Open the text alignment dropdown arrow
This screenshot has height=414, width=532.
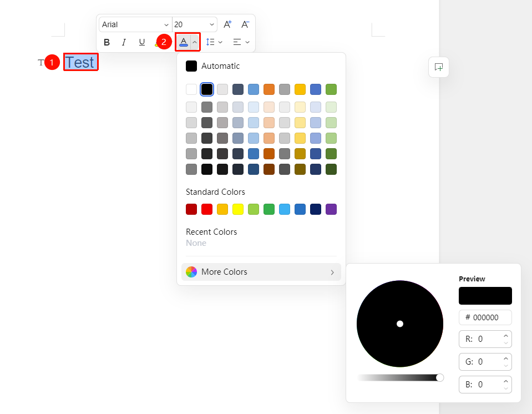(247, 42)
